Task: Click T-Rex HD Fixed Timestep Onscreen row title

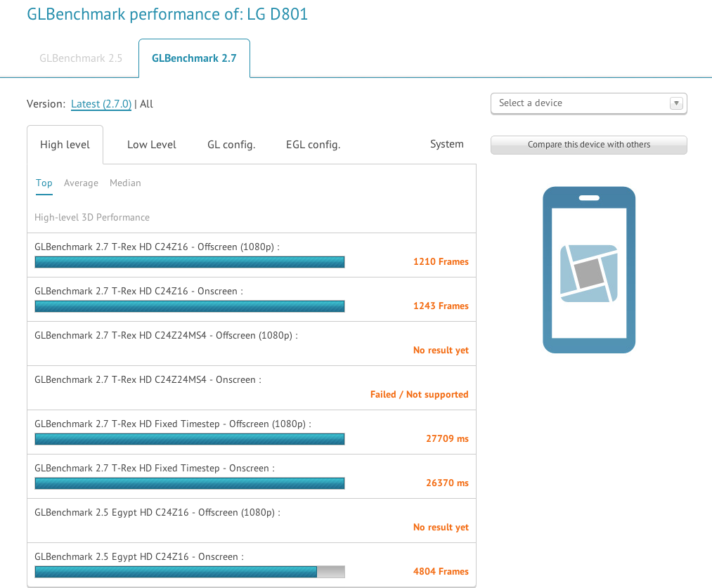Action: coord(154,469)
